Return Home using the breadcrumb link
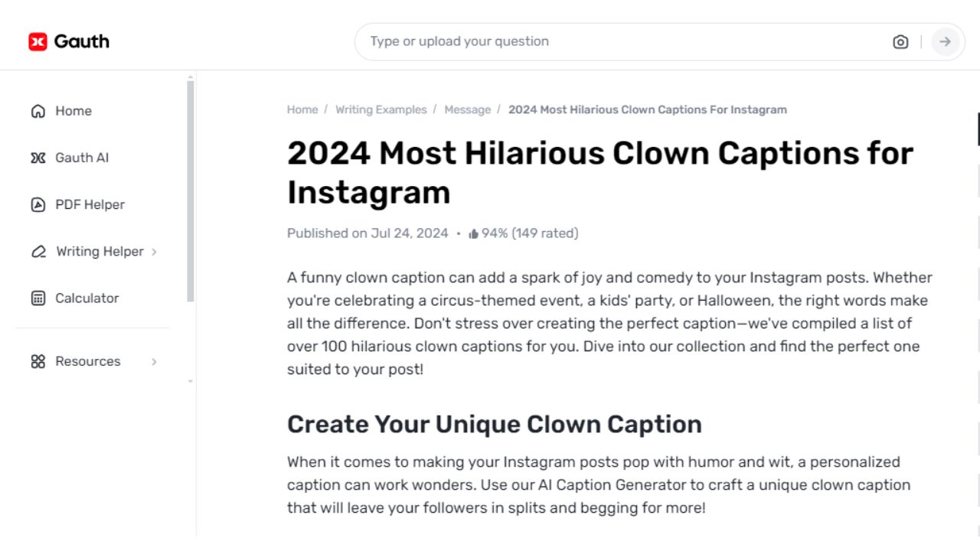Image resolution: width=980 pixels, height=551 pixels. pyautogui.click(x=302, y=109)
